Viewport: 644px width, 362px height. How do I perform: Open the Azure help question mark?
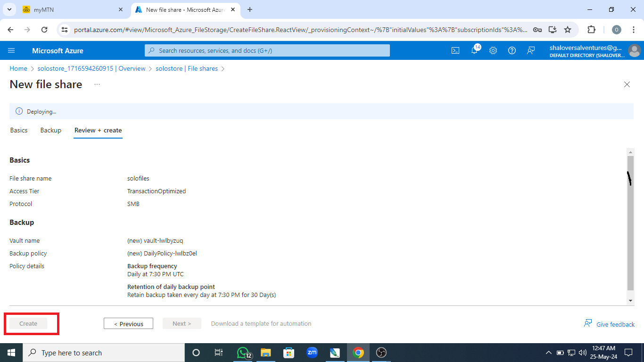click(x=512, y=50)
